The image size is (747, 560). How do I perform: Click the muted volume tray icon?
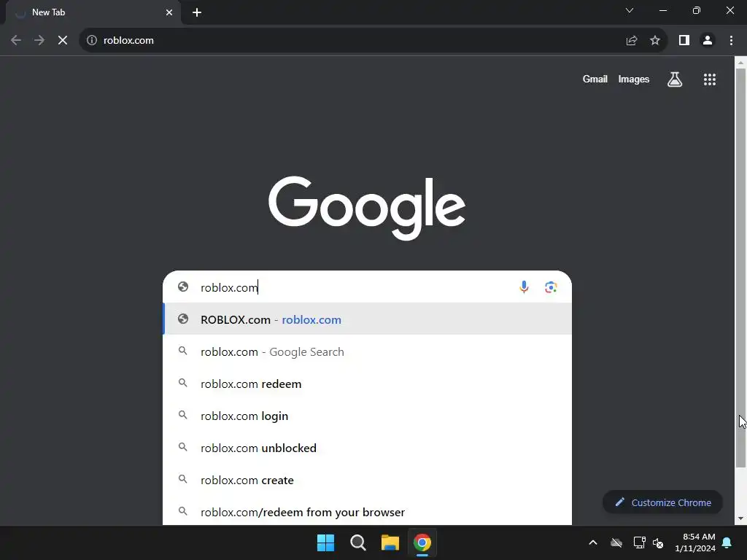tap(659, 542)
